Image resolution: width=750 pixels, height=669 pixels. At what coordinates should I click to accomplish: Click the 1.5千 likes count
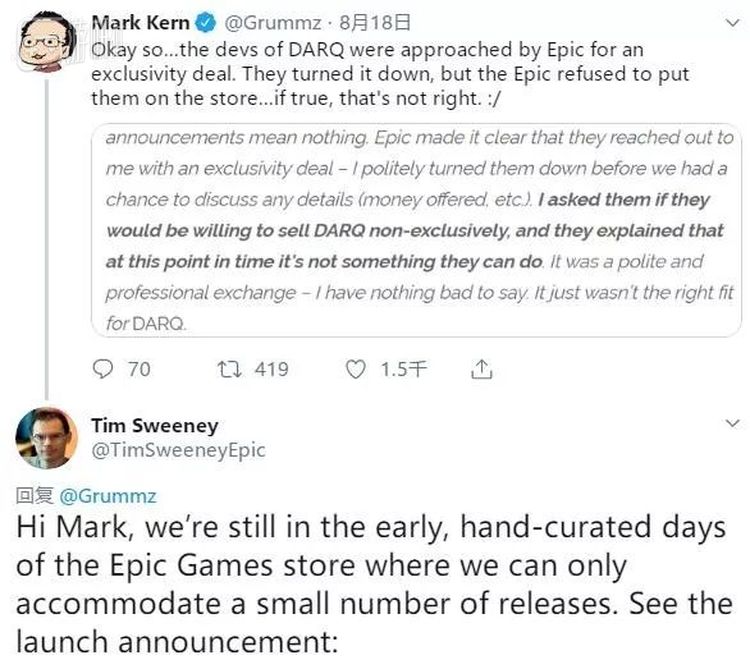click(x=403, y=370)
